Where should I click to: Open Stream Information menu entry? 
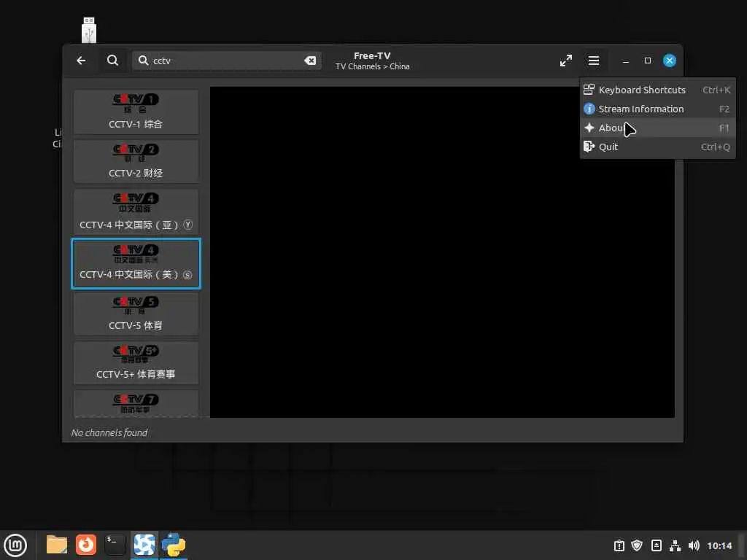coord(657,109)
